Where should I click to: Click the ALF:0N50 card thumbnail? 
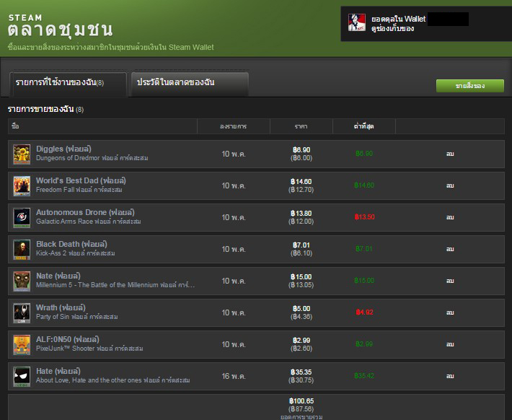pyautogui.click(x=22, y=344)
